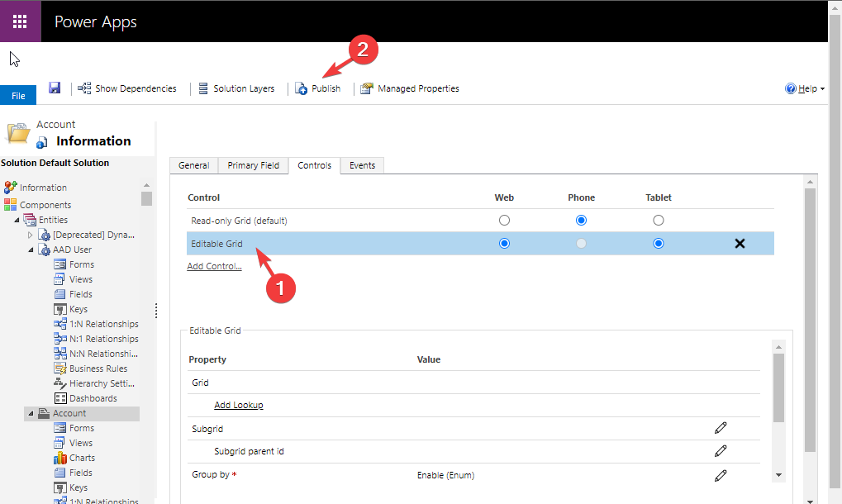Edit the Subgrid parent id pencil icon
Screen dimensions: 842x504
pyautogui.click(x=721, y=451)
